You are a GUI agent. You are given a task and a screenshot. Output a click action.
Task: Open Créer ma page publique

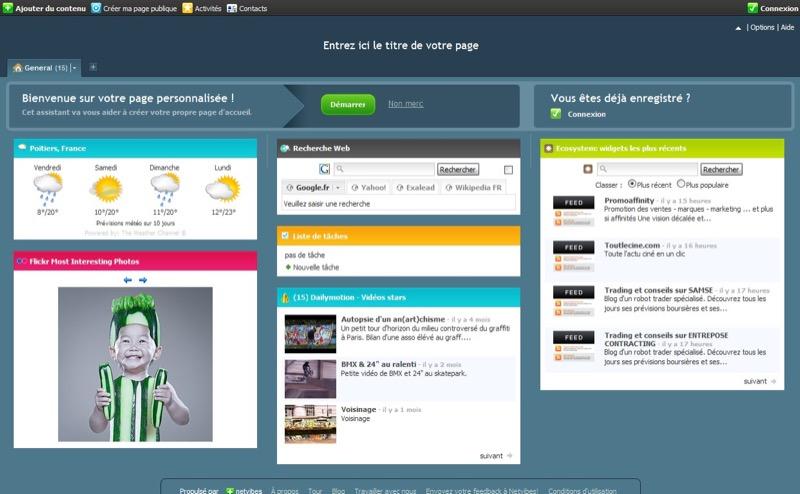[134, 8]
